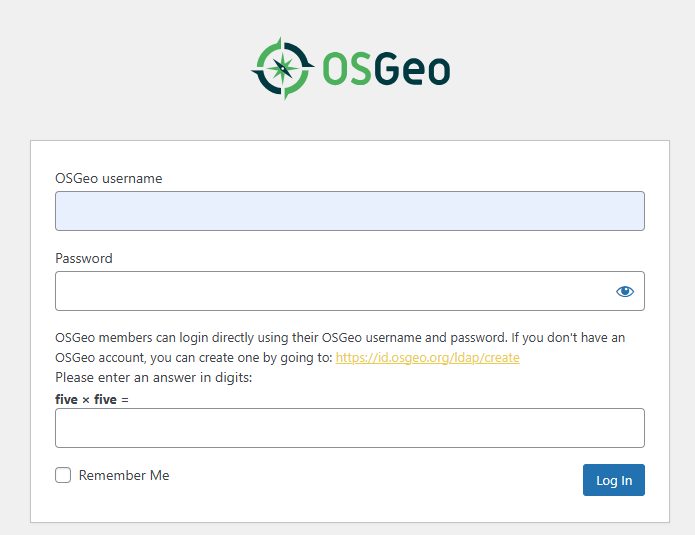The width and height of the screenshot is (695, 535).
Task: Click the equals sign after captcha question
Action: tap(125, 399)
